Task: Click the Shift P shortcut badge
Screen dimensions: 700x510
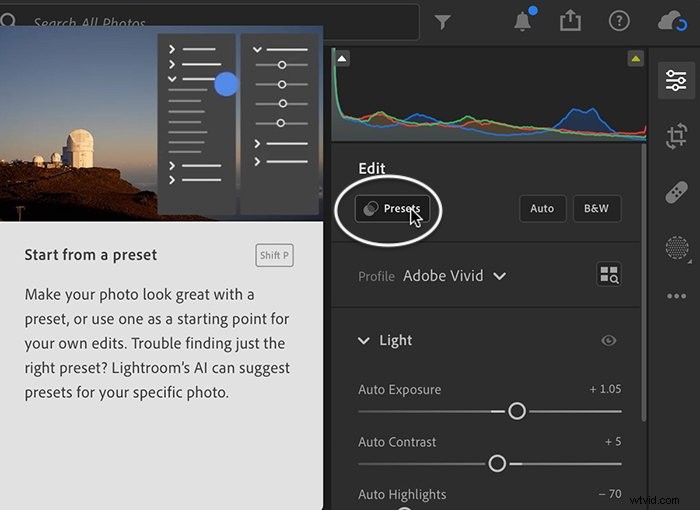Action: tap(275, 255)
